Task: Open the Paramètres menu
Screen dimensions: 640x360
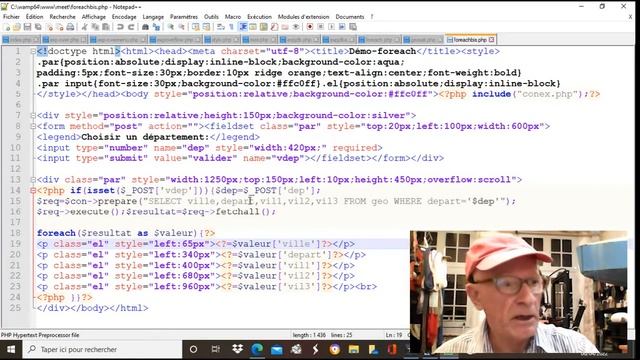Action: 184,17
